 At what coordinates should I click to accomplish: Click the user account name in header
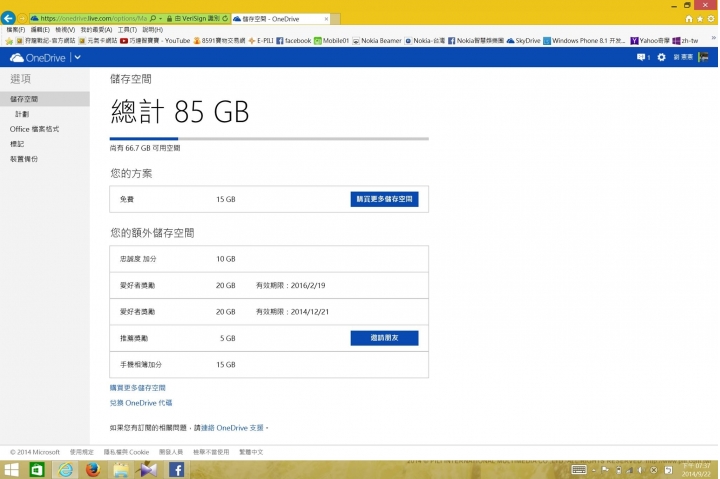[683, 57]
